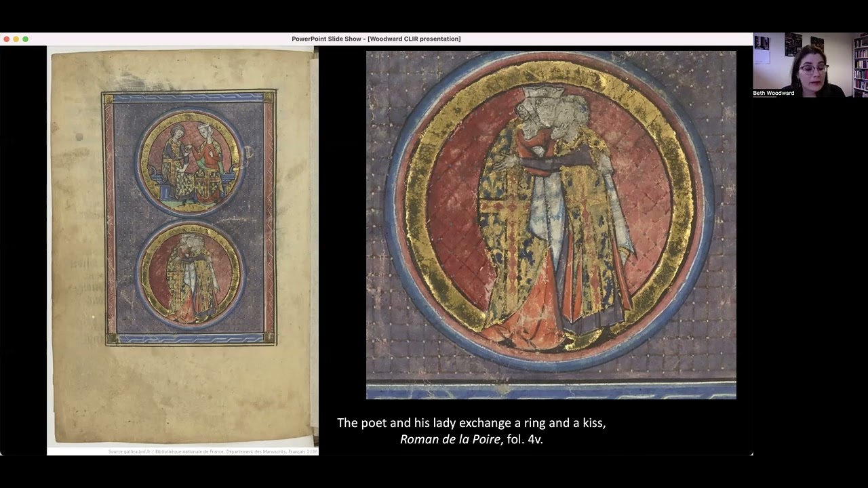Click the enlarged kiss miniature detail image

click(x=551, y=225)
